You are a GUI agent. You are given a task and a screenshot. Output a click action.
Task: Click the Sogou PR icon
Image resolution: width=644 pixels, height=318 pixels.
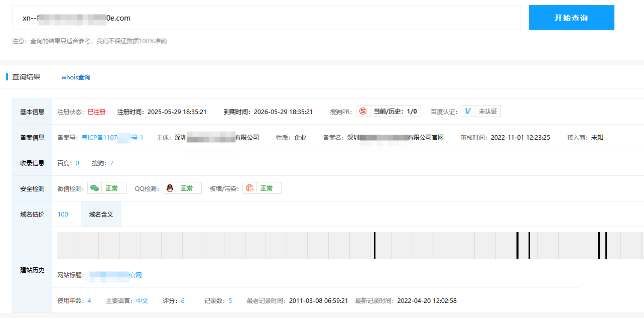363,112
